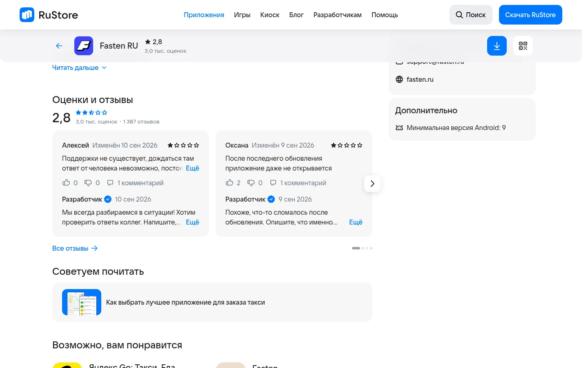
Task: Click Оксана's one-star rating
Action: (347, 145)
